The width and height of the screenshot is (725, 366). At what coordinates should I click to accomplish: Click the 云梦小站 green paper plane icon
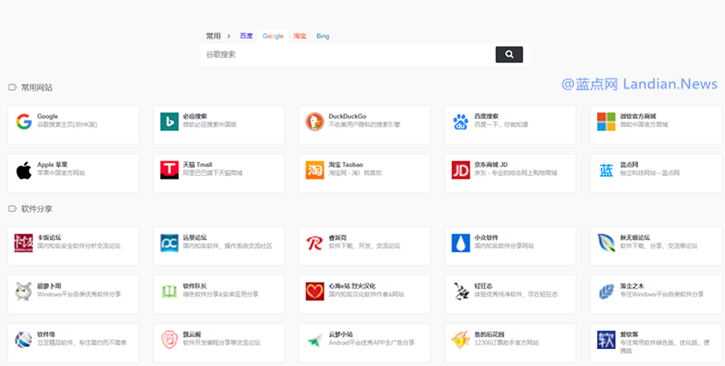tap(315, 341)
